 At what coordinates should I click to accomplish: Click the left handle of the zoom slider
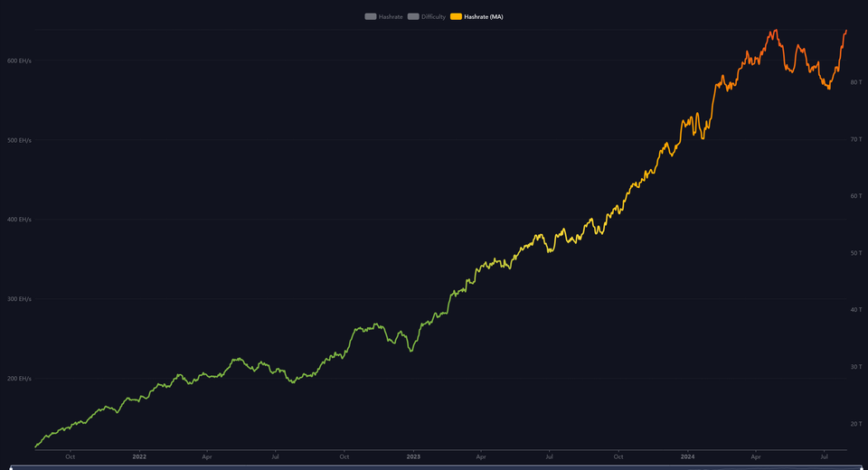click(11, 466)
